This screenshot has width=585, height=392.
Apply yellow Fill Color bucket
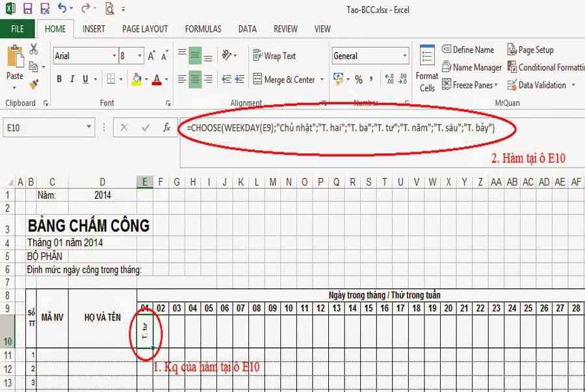tap(136, 79)
